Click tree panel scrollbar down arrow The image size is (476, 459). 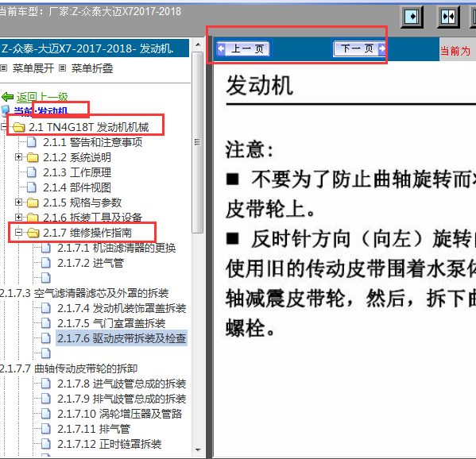click(198, 450)
